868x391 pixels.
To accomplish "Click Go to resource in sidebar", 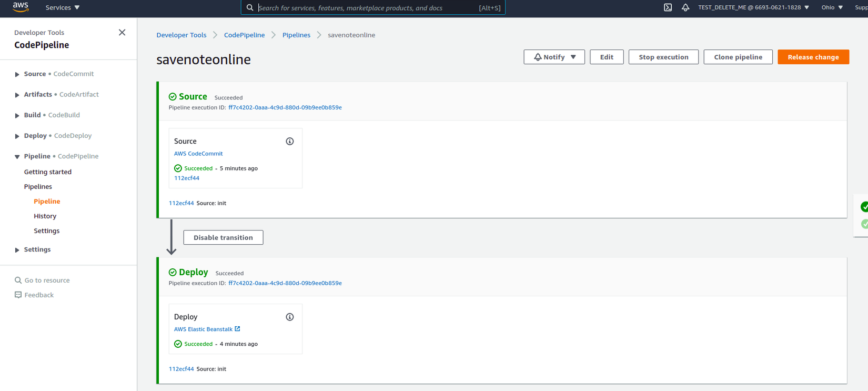I will pyautogui.click(x=47, y=280).
